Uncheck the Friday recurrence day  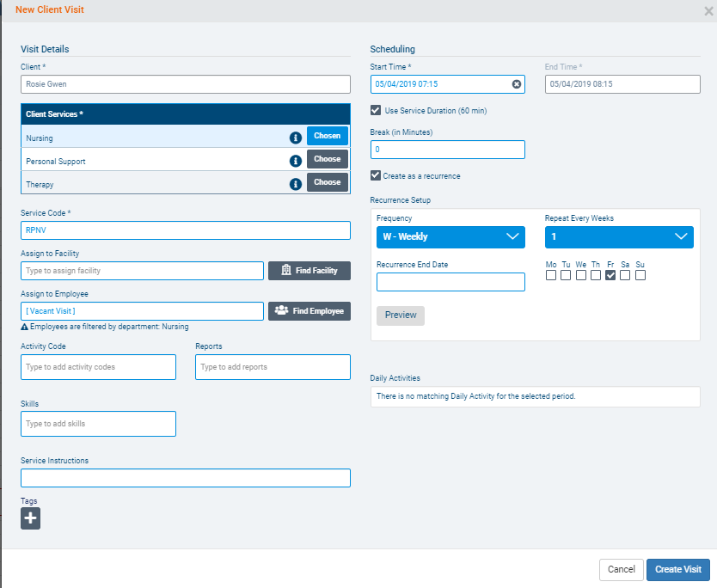pos(610,275)
